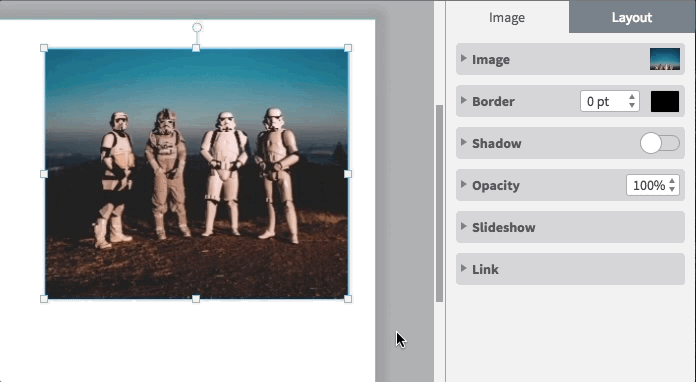Switch to the Image tab
This screenshot has height=382, width=696.
point(507,17)
